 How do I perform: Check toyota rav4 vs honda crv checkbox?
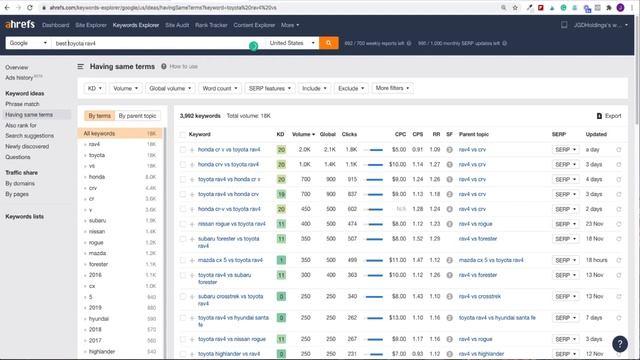click(x=183, y=194)
